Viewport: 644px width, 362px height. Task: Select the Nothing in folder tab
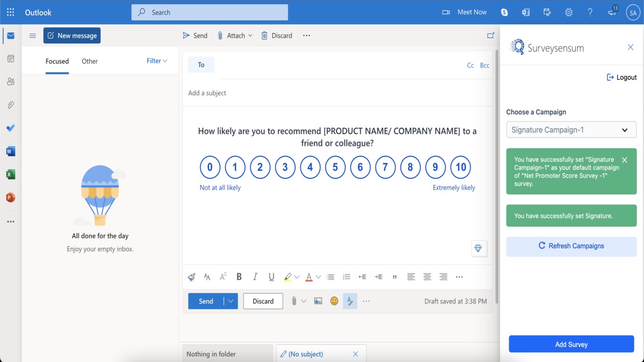tap(228, 354)
